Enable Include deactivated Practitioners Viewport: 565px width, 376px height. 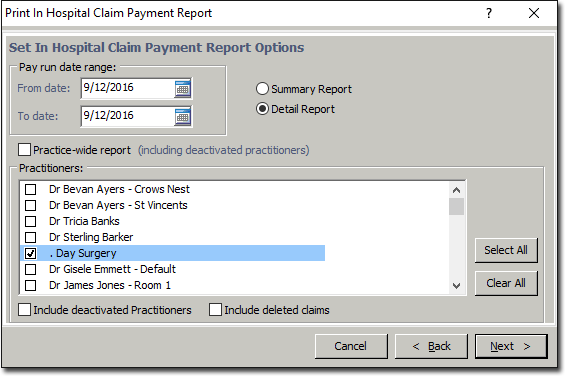(25, 310)
